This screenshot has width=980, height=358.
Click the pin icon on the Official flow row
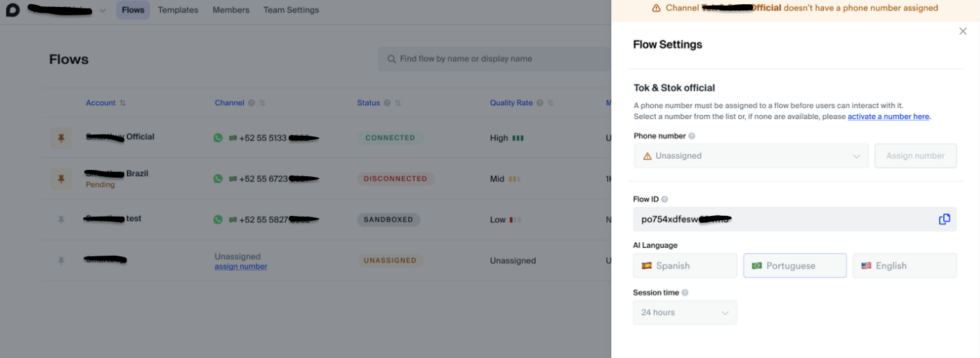tap(61, 138)
